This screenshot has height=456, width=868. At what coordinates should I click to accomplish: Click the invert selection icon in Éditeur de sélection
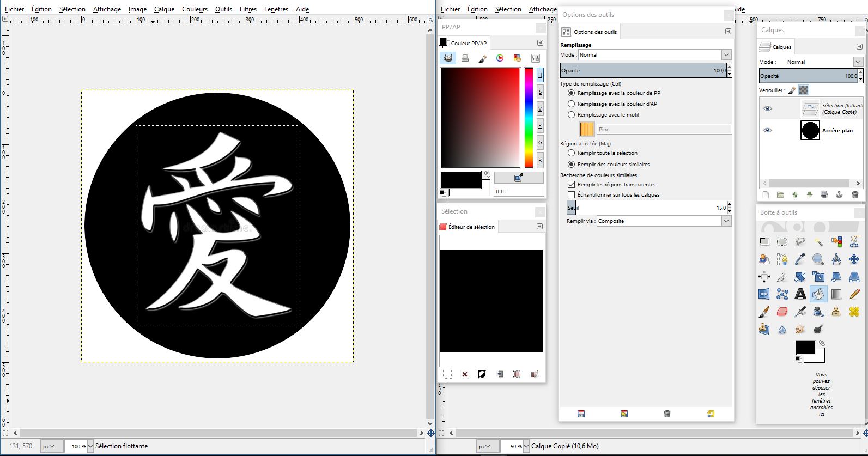click(482, 374)
